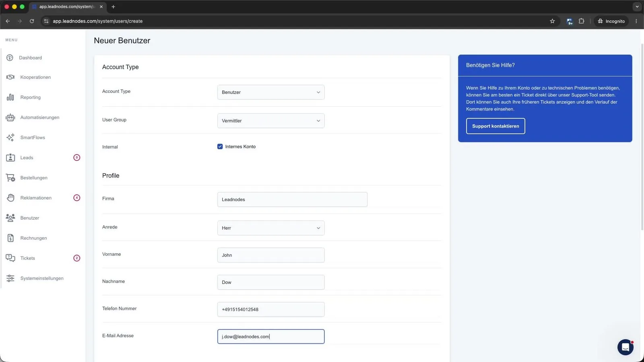Click the Neuer Benutzer page heading
The width and height of the screenshot is (644, 362).
[122, 41]
